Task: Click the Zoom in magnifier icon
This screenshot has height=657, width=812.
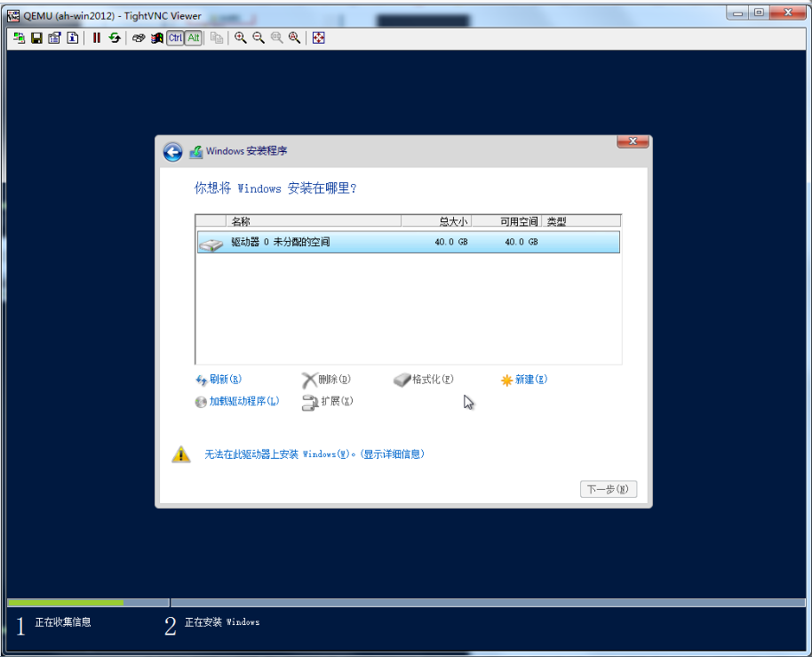Action: click(x=240, y=38)
